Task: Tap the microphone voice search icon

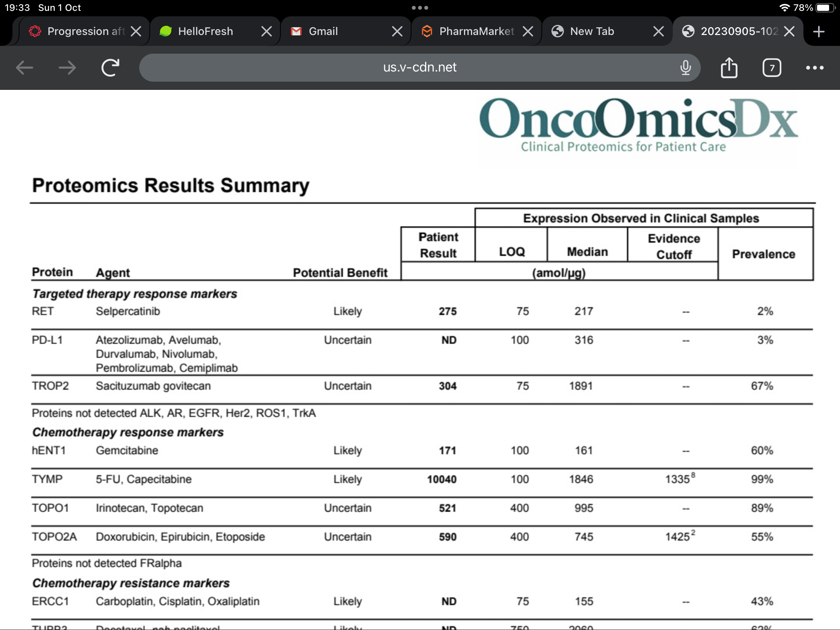Action: coord(686,68)
